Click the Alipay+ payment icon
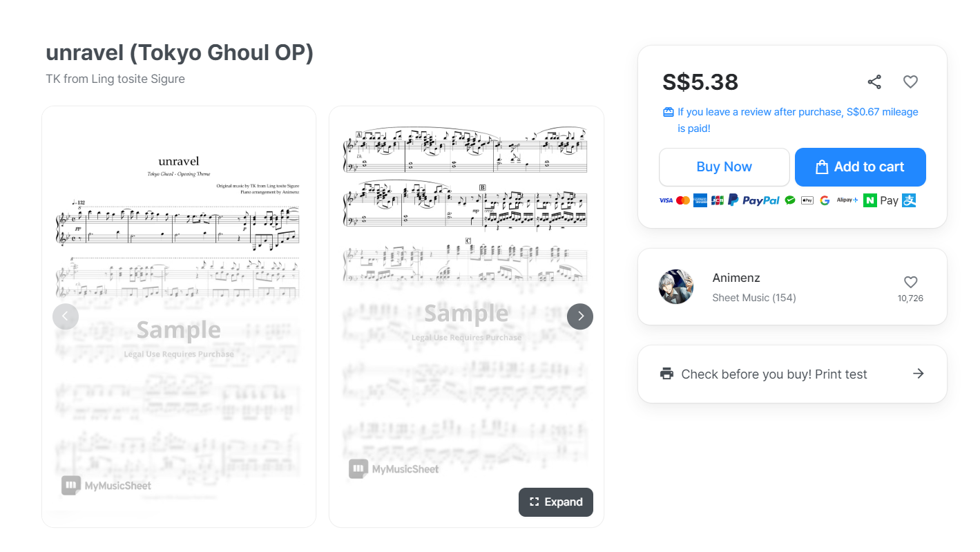This screenshot has width=980, height=552. 847,200
